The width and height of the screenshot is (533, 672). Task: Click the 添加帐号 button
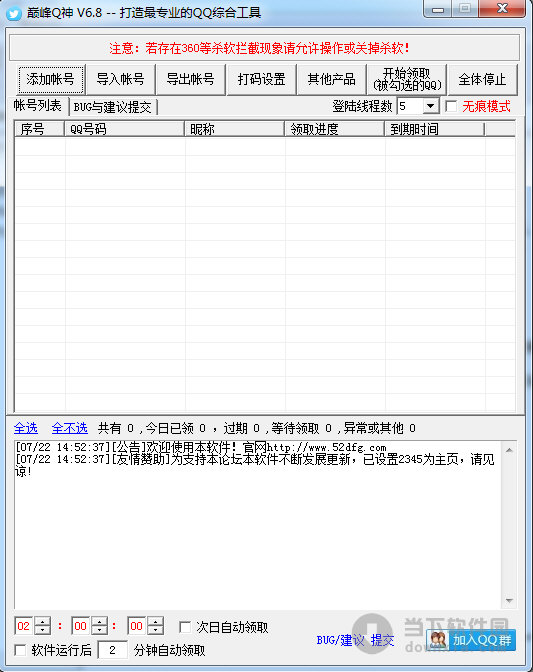tap(51, 80)
